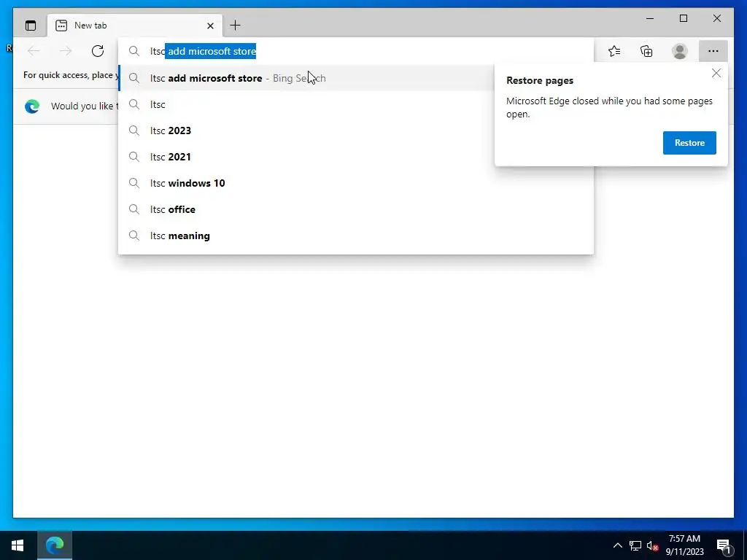This screenshot has height=560, width=747.
Task: Close the New tab tab
Action: pyautogui.click(x=210, y=26)
